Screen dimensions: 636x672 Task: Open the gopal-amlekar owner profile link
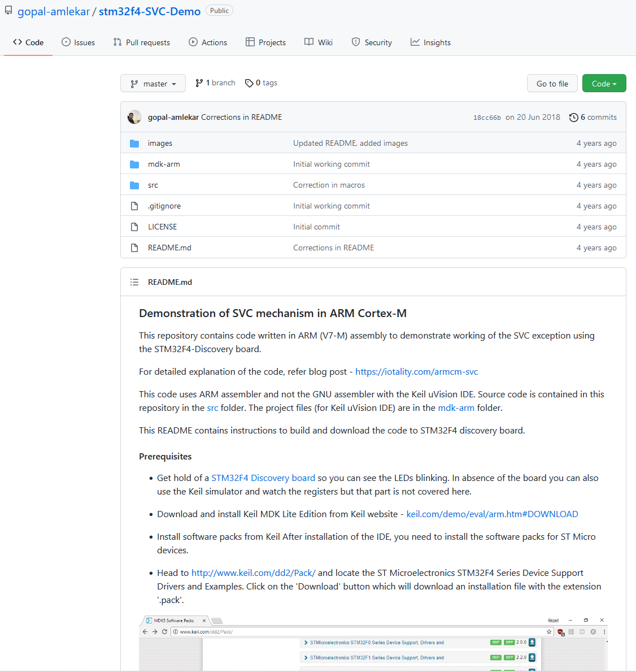click(x=54, y=11)
